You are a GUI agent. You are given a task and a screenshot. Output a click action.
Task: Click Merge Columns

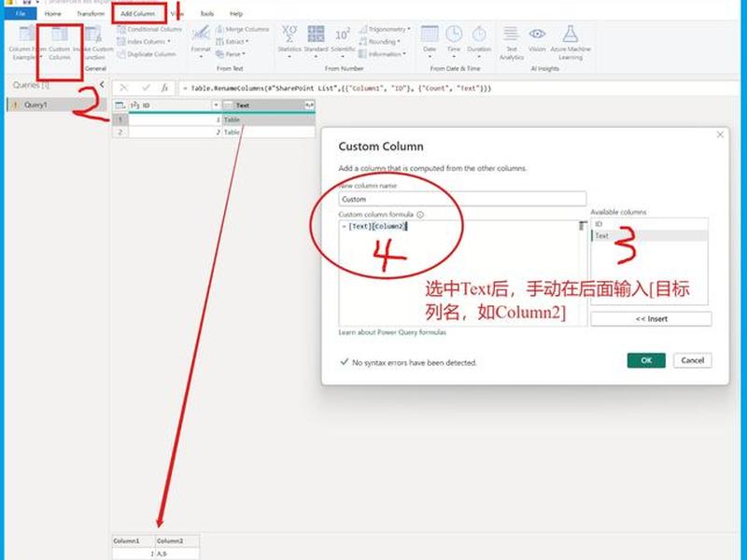point(243,29)
